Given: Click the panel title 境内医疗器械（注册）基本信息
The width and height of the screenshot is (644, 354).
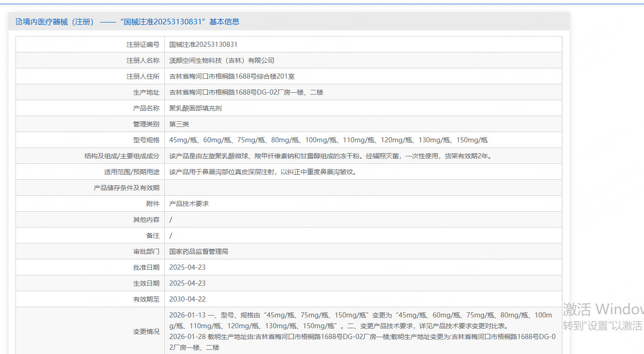Looking at the screenshot, I should 131,22.
